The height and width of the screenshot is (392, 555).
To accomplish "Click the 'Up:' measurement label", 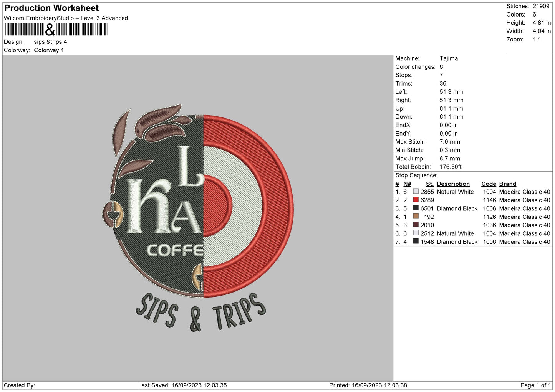I will click(400, 109).
